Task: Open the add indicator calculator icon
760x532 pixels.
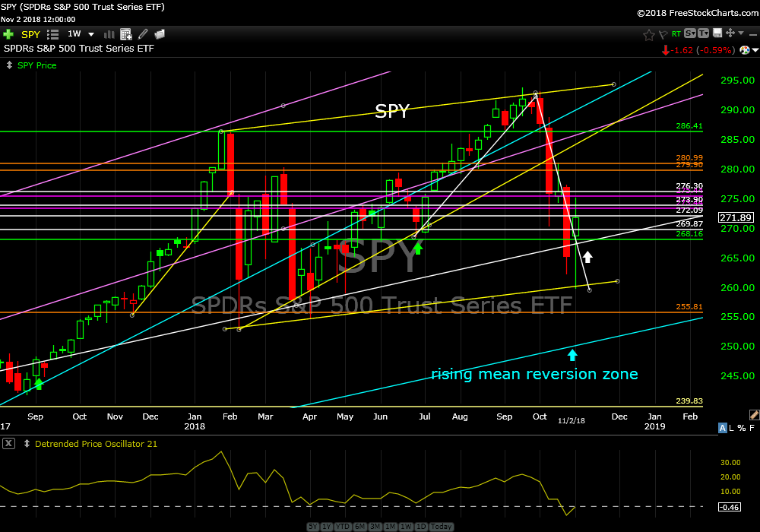Action: (x=125, y=34)
